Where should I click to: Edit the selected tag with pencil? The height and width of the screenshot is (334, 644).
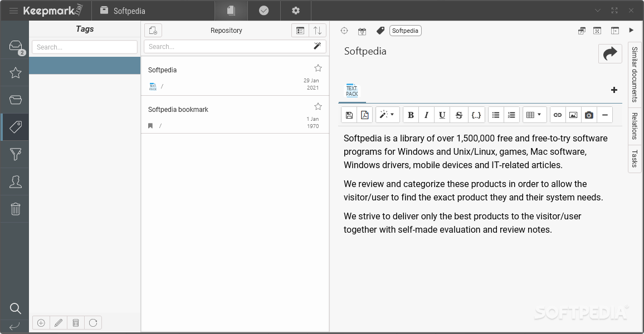click(x=58, y=323)
